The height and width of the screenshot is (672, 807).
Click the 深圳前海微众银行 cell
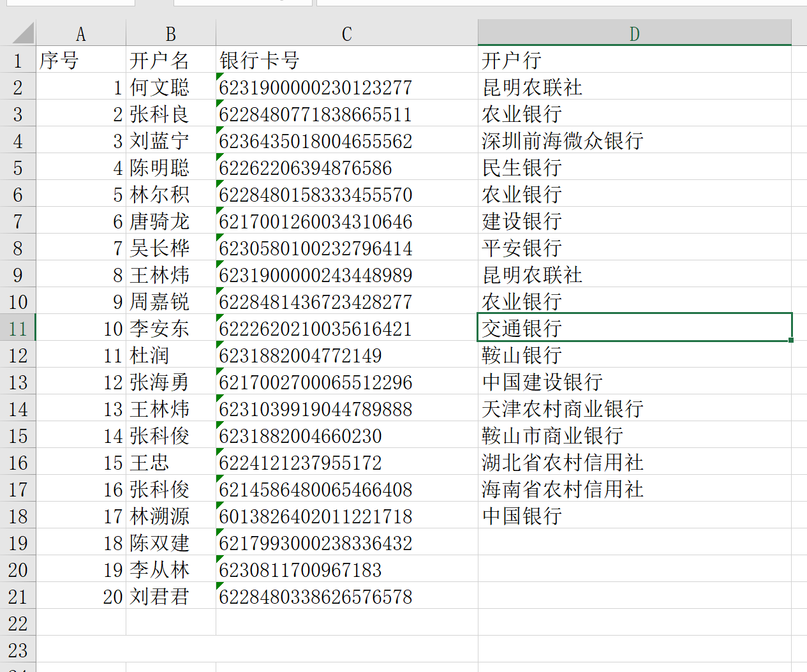point(634,141)
